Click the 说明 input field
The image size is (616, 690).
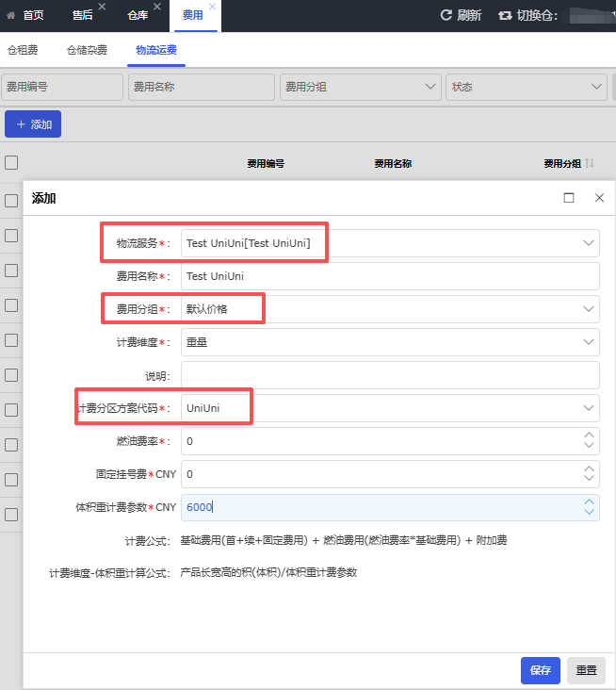pyautogui.click(x=390, y=375)
